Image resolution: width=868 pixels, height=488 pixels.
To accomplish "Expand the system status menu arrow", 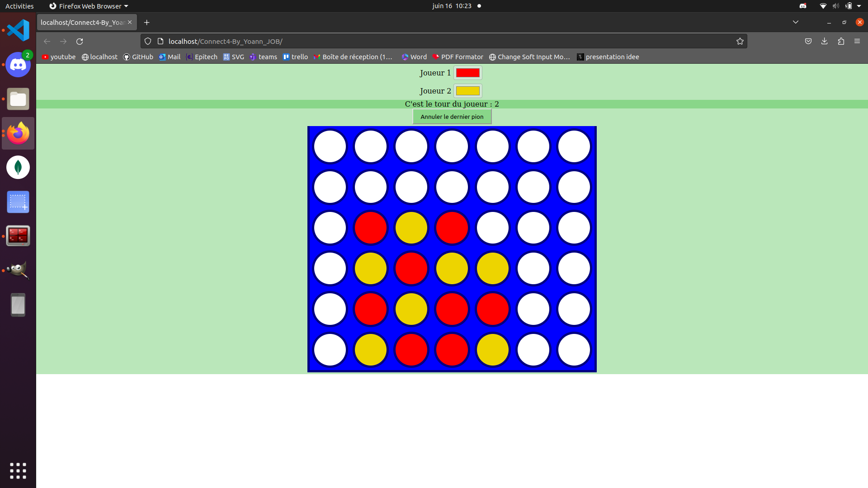I will coord(859,6).
